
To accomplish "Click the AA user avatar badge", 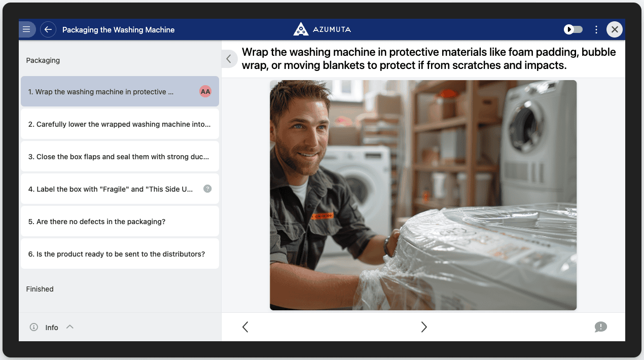I will 205,92.
